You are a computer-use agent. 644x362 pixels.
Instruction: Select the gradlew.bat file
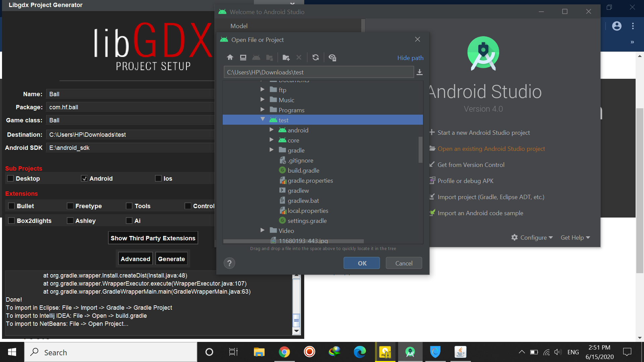click(303, 200)
